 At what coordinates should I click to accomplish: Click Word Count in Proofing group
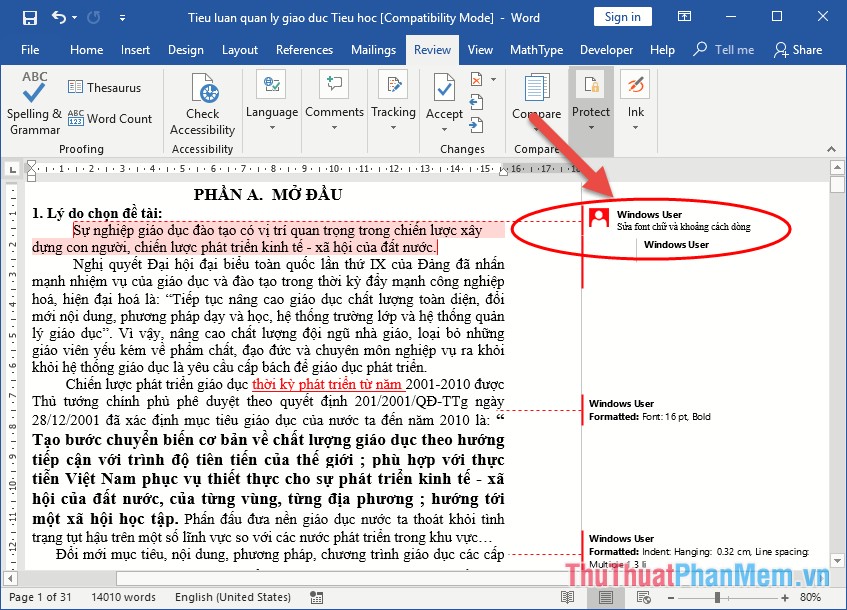(x=110, y=118)
